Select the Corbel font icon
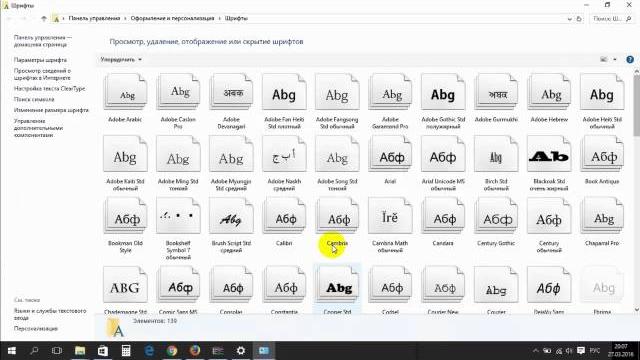This screenshot has height=360, width=640. click(x=390, y=284)
